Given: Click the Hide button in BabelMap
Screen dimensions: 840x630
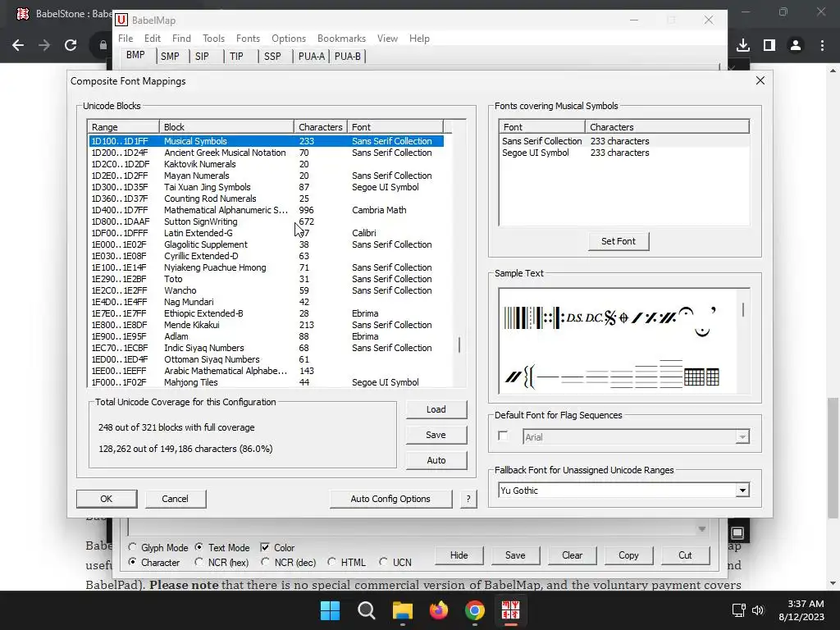Looking at the screenshot, I should coord(459,555).
